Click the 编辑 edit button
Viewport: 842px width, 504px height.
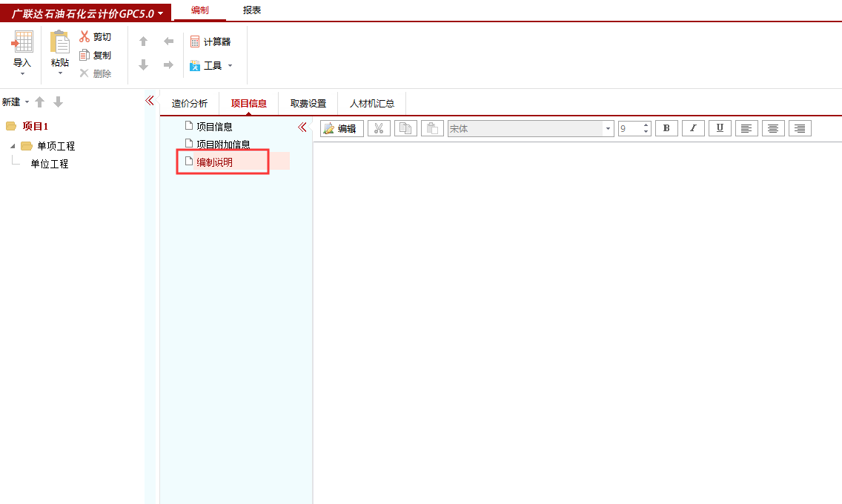click(x=341, y=127)
